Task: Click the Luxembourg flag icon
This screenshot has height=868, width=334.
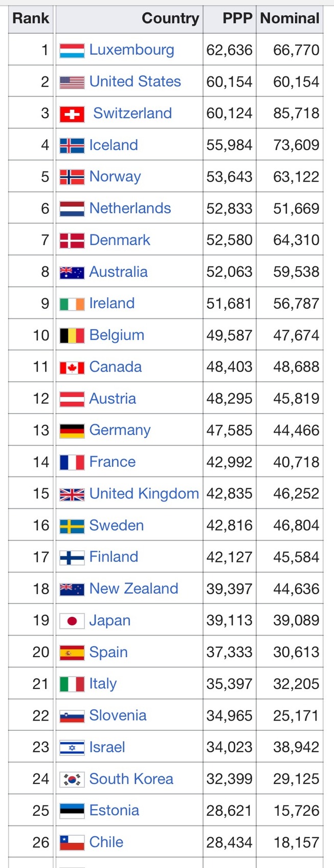Action: (72, 50)
